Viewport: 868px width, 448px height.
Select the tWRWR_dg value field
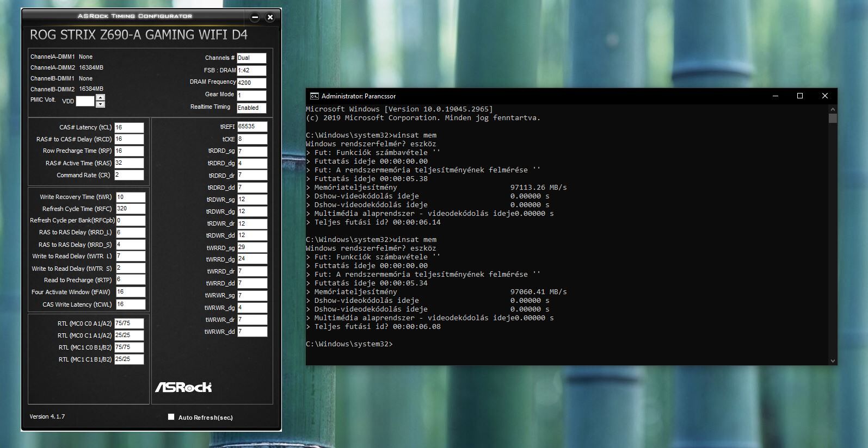click(x=252, y=308)
